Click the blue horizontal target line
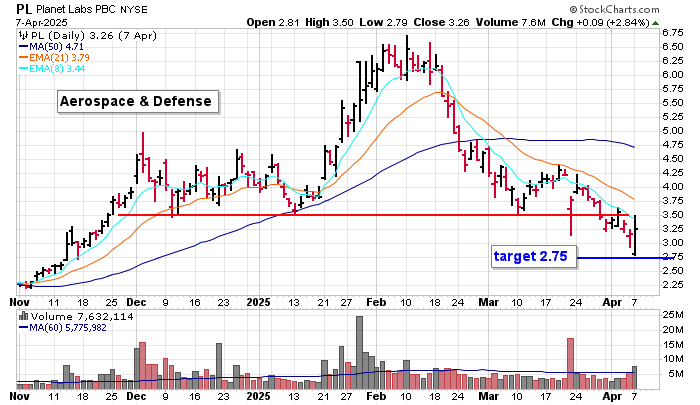Viewport: 700px width, 405px height. (625, 258)
